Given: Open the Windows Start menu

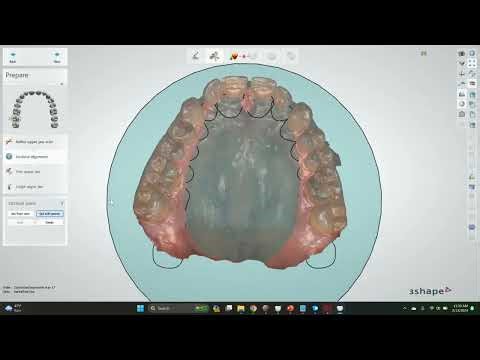Looking at the screenshot, I should 140,308.
